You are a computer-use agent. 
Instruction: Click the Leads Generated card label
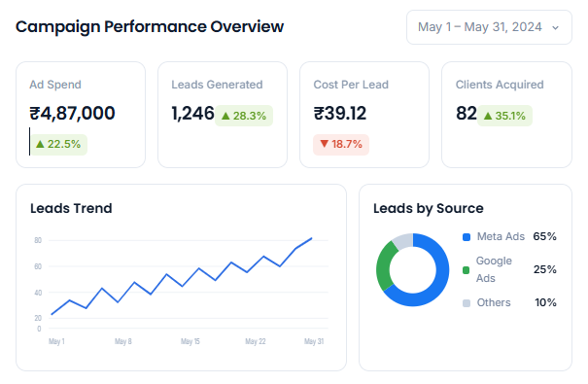pyautogui.click(x=217, y=85)
